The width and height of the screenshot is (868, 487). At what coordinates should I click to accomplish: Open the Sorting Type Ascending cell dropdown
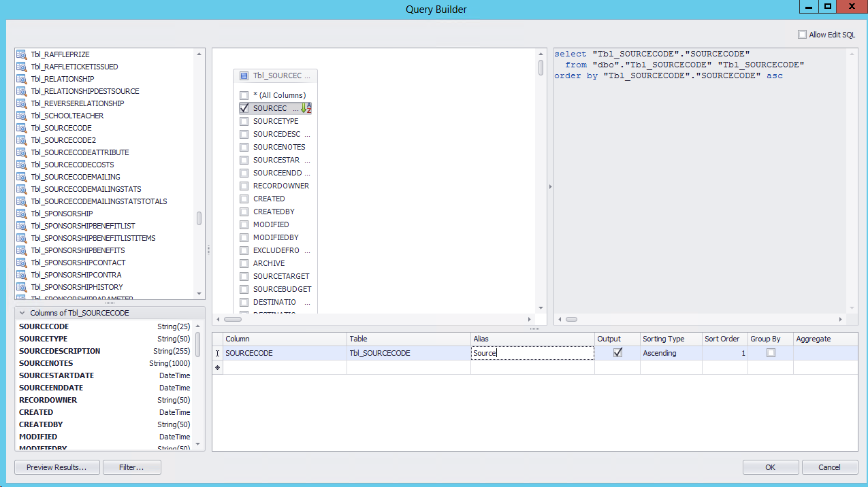(x=671, y=353)
